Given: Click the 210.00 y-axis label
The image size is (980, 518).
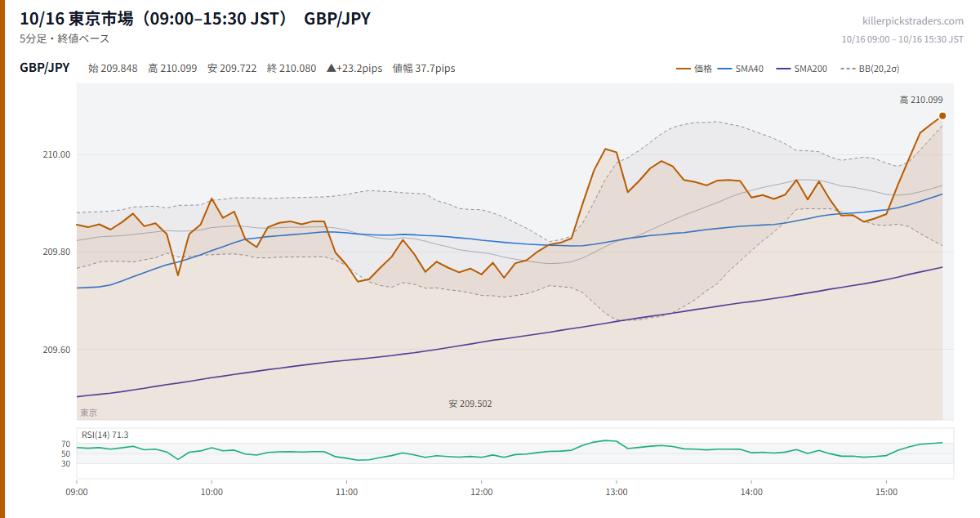Looking at the screenshot, I should click(57, 154).
